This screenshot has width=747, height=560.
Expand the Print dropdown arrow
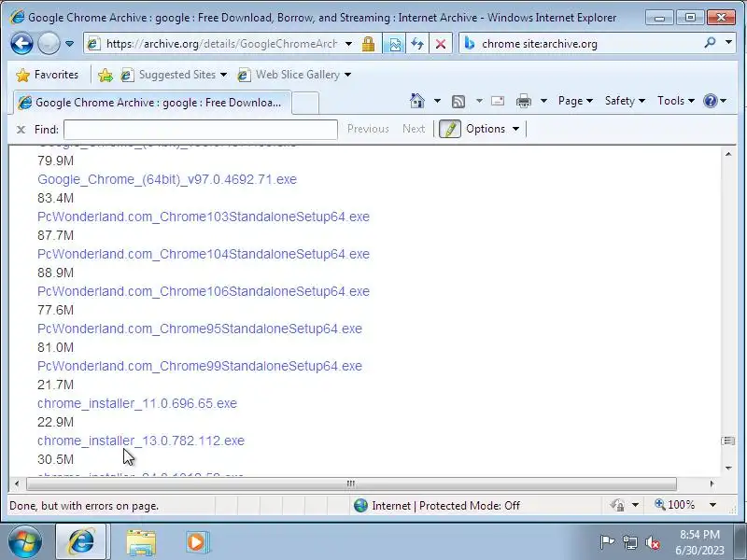point(543,101)
